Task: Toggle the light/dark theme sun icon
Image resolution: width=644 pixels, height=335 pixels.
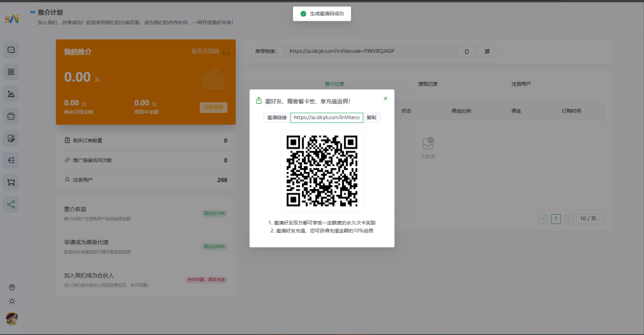Action: pyautogui.click(x=11, y=301)
